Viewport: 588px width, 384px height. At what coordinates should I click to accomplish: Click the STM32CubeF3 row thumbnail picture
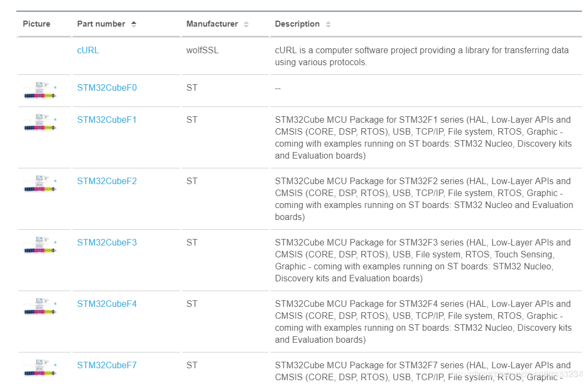(40, 245)
